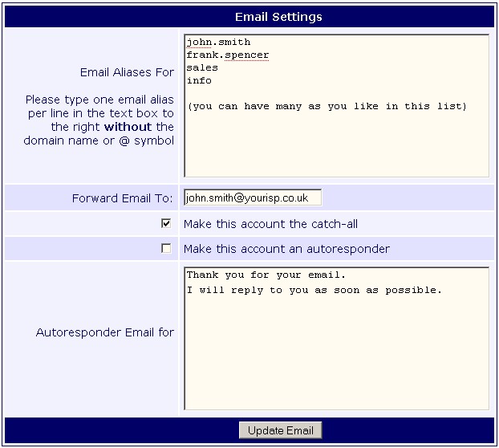Click empty space in the aliases text box
This screenshot has width=499, height=448.
tap(335, 146)
